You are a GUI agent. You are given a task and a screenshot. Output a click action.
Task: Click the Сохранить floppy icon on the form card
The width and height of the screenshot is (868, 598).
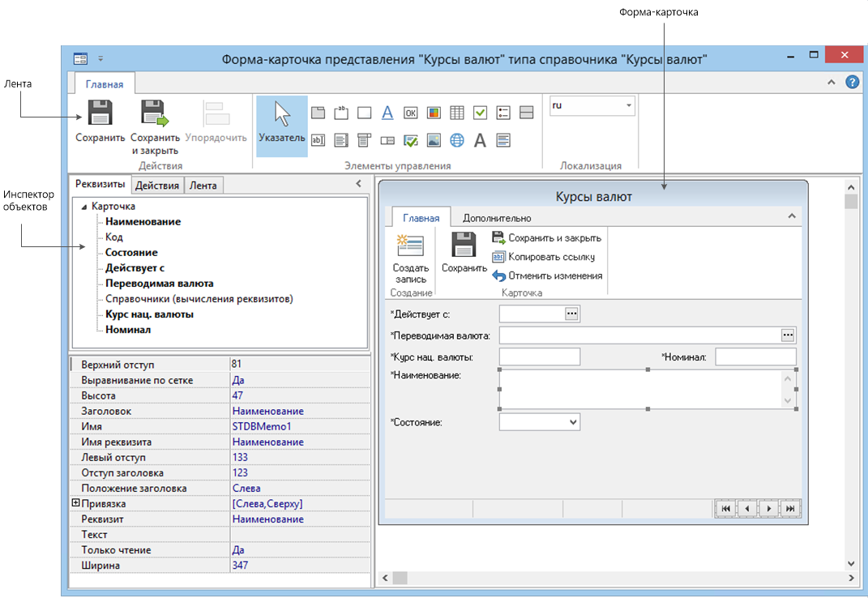pyautogui.click(x=464, y=245)
